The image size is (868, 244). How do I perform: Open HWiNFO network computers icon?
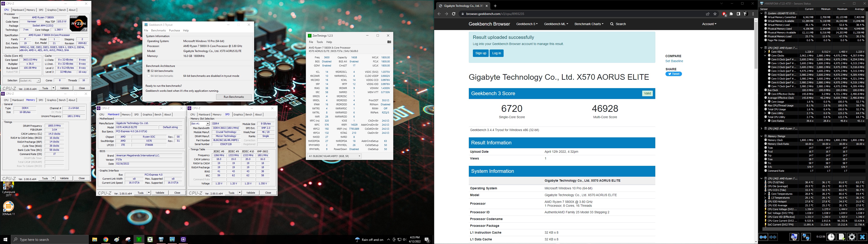pyautogui.click(x=806, y=237)
